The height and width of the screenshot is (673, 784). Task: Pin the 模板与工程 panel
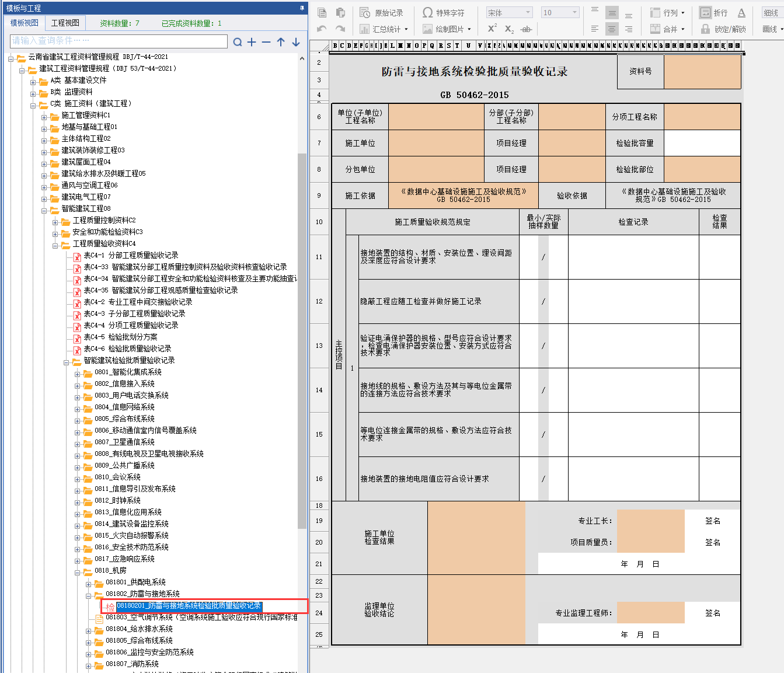pos(302,8)
